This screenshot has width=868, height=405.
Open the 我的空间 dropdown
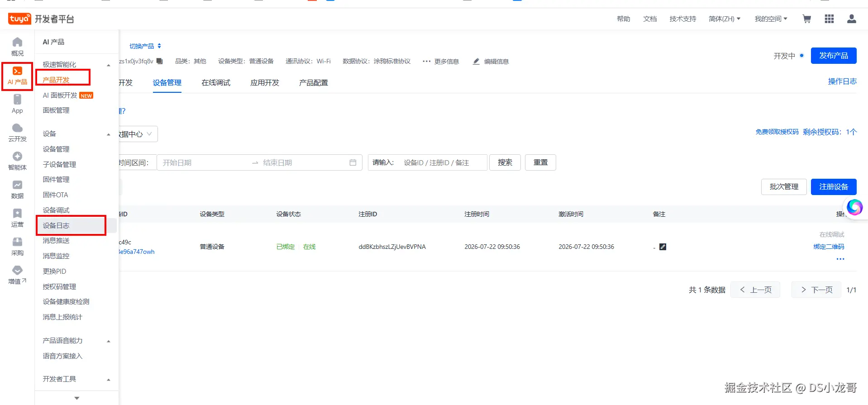771,19
